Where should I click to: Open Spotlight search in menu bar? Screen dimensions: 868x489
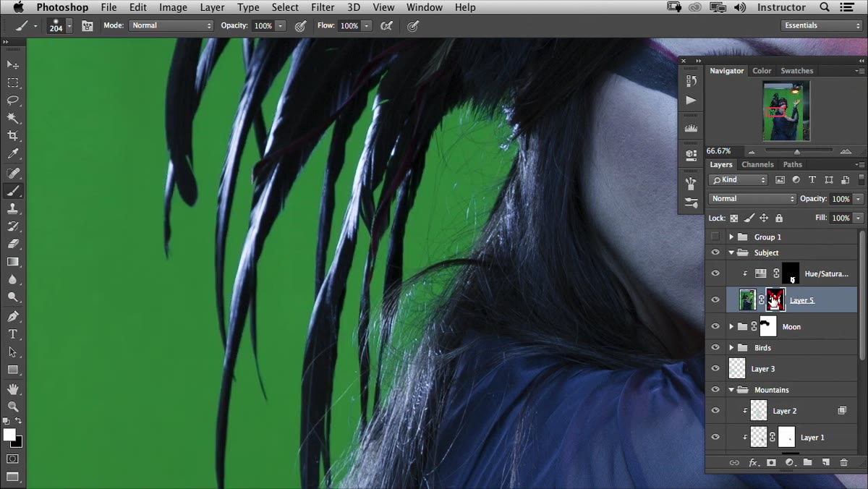[x=825, y=7]
